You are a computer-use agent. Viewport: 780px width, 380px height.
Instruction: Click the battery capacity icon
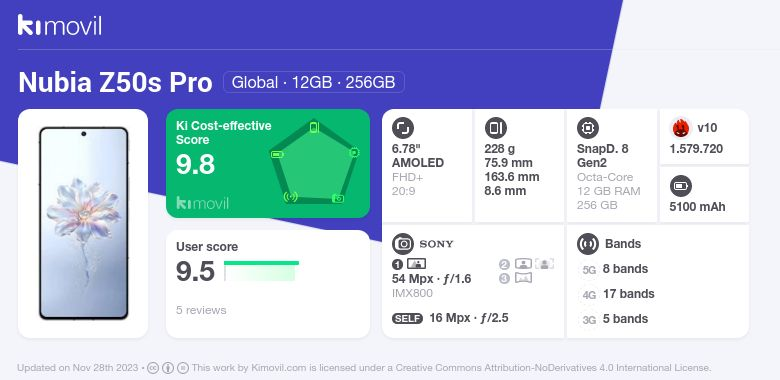(x=681, y=187)
